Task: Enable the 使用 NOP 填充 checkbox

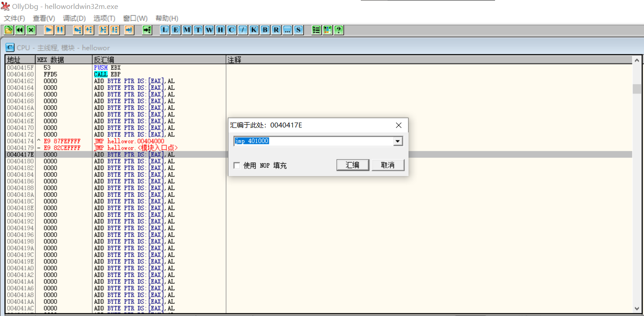Action: pyautogui.click(x=237, y=165)
